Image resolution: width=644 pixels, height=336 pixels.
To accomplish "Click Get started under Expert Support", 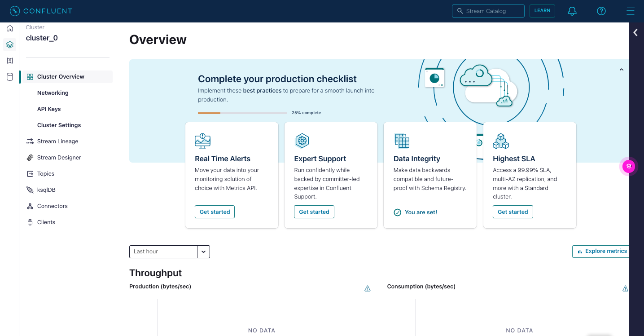I will [x=314, y=212].
